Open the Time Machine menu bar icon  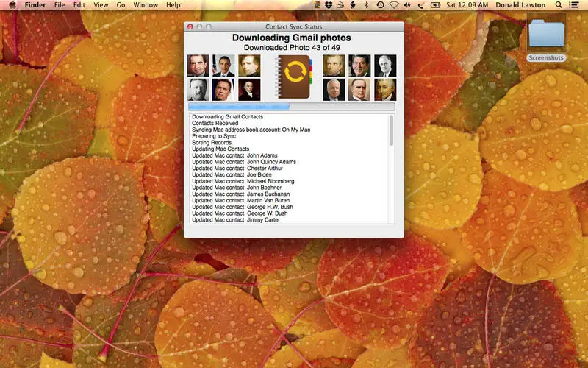(380, 5)
